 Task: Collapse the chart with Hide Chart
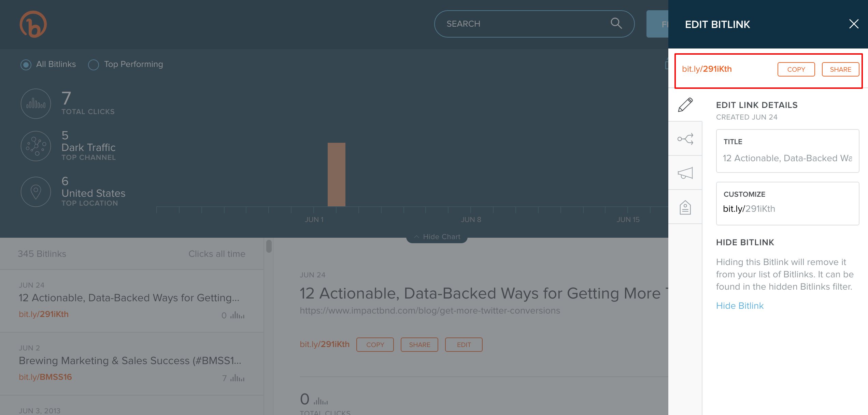click(x=437, y=237)
